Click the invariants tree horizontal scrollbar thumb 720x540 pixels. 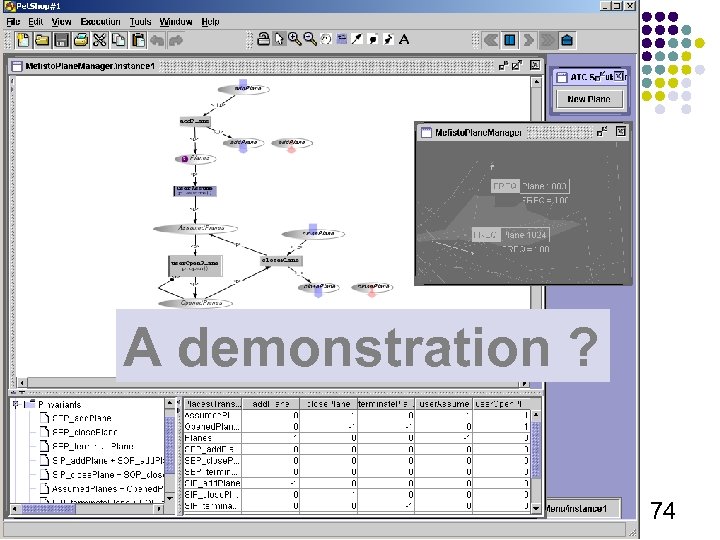pyautogui.click(x=49, y=509)
